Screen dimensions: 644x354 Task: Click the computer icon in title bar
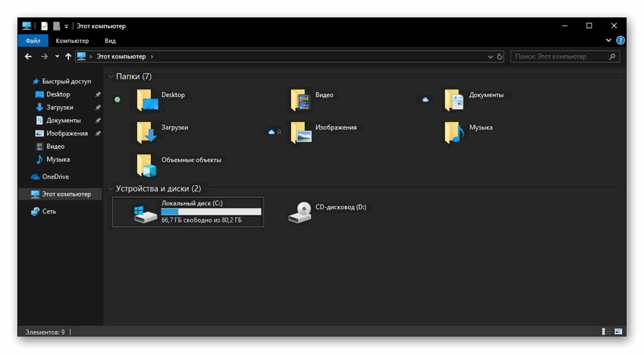click(27, 26)
